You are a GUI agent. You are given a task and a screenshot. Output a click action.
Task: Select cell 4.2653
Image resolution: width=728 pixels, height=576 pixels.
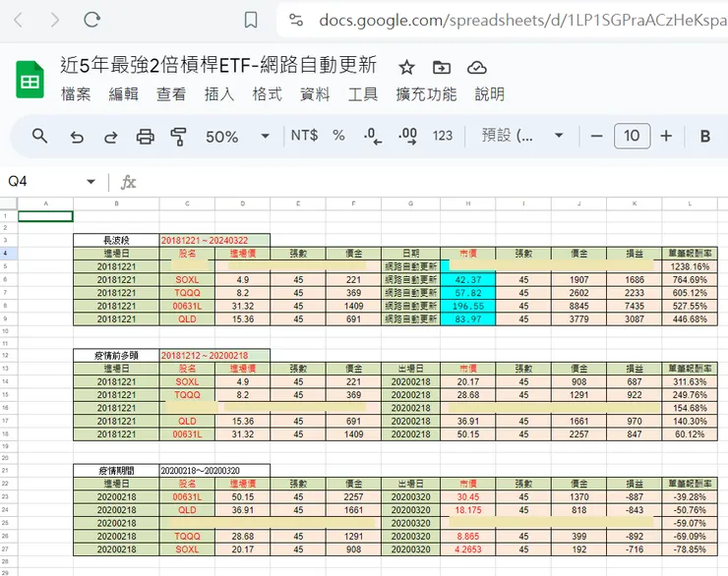468,549
